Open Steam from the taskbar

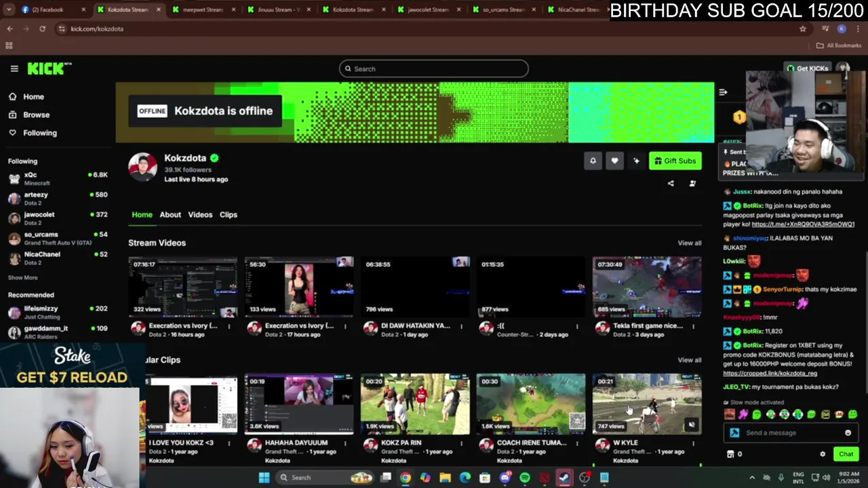coord(564,478)
